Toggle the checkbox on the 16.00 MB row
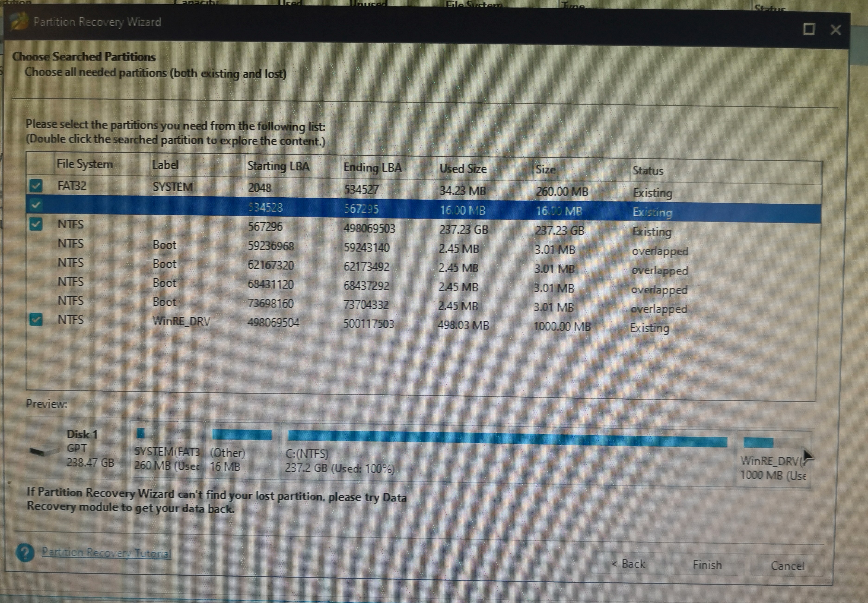 [x=36, y=205]
